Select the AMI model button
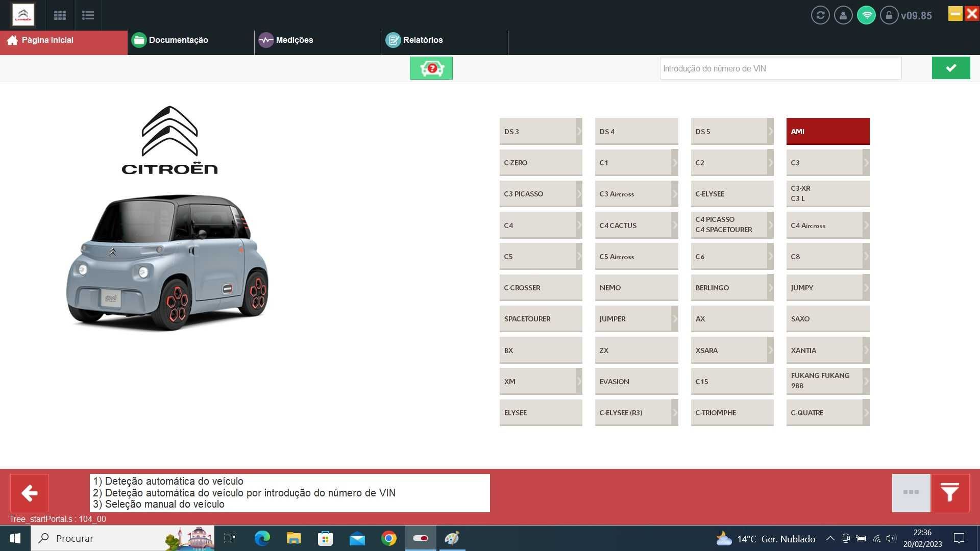Image resolution: width=980 pixels, height=551 pixels. click(x=828, y=131)
